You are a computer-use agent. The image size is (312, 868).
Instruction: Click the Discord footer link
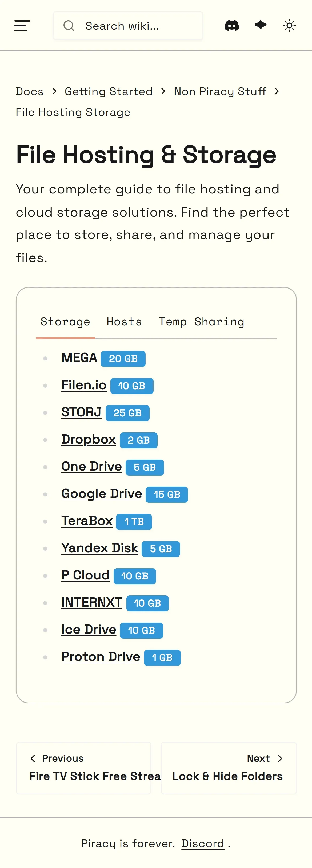203,843
